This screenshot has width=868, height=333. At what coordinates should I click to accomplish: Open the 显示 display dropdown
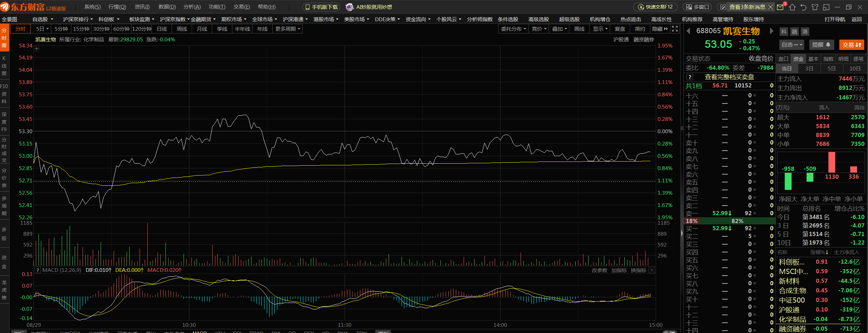(600, 29)
